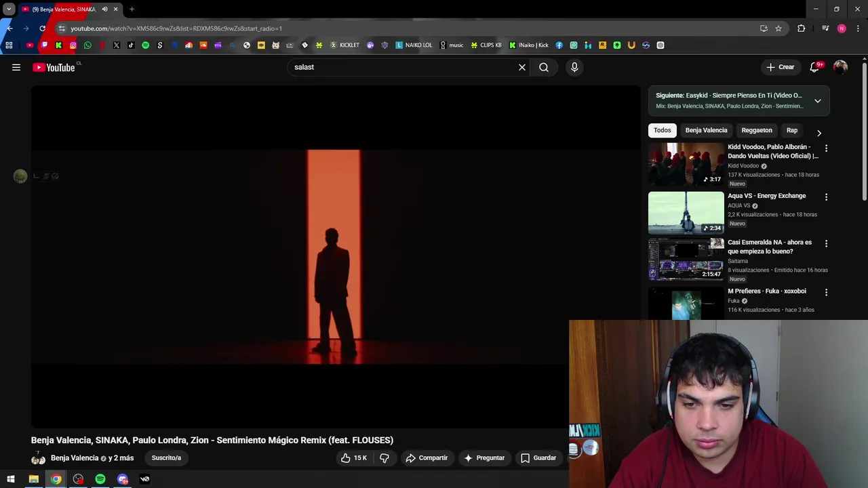Mute the Benja Valencia tab audio
The width and height of the screenshot is (868, 488).
[x=104, y=9]
